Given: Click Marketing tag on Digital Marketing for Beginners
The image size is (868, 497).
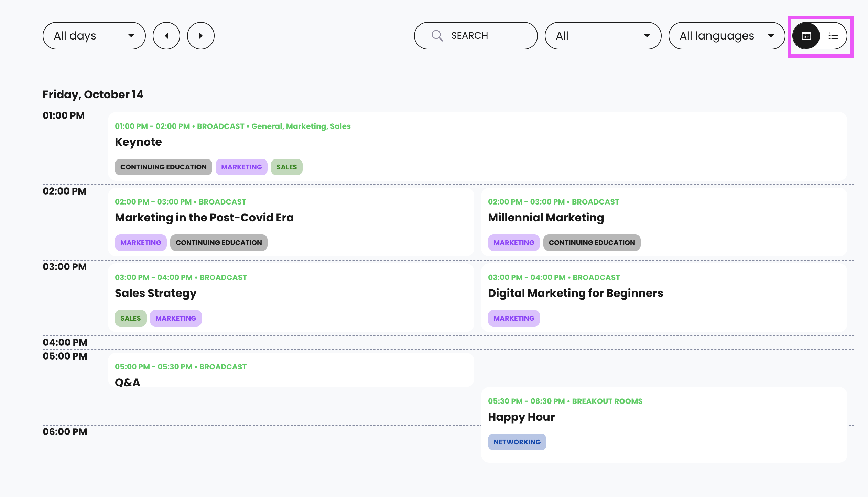Looking at the screenshot, I should (514, 318).
